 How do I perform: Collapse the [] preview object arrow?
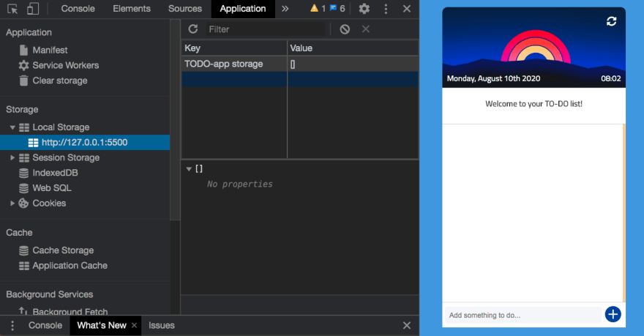[x=189, y=169]
